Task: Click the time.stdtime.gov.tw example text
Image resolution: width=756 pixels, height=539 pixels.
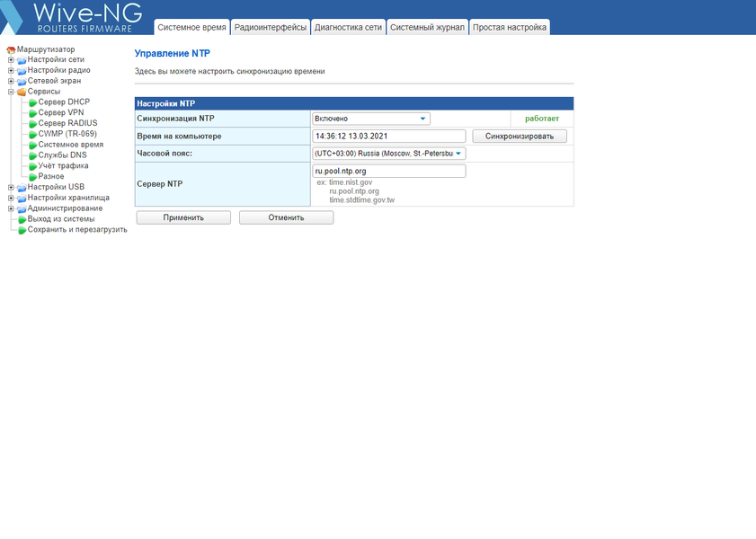Action: [x=361, y=200]
